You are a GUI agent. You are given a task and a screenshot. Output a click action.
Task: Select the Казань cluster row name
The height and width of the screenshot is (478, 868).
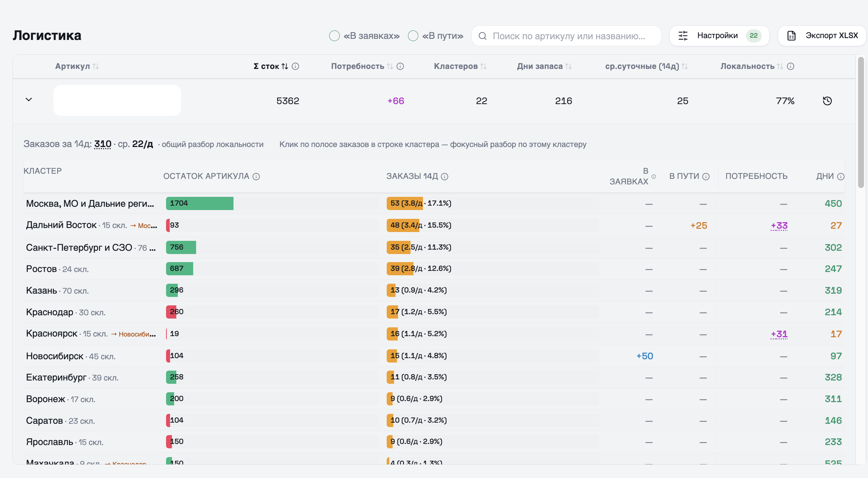41,291
